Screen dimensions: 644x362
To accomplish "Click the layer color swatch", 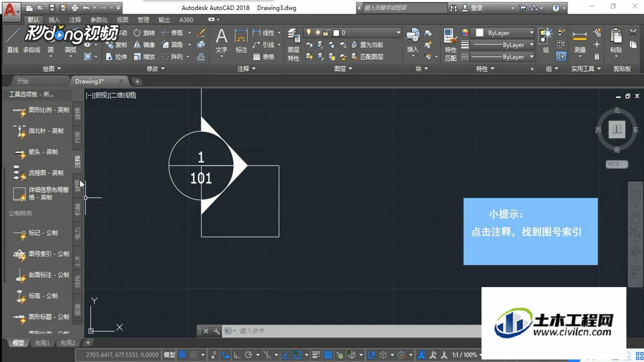I will tap(337, 33).
